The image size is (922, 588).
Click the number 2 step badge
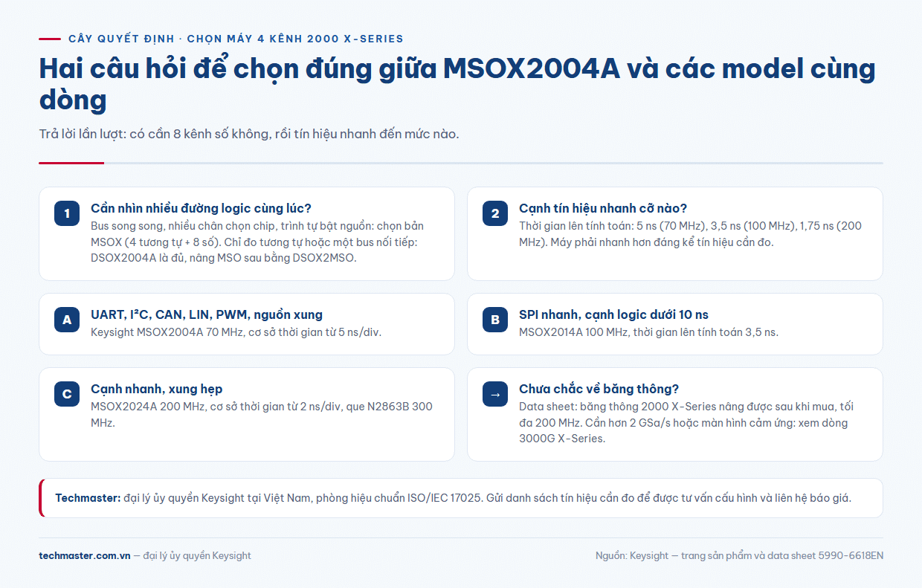click(495, 214)
